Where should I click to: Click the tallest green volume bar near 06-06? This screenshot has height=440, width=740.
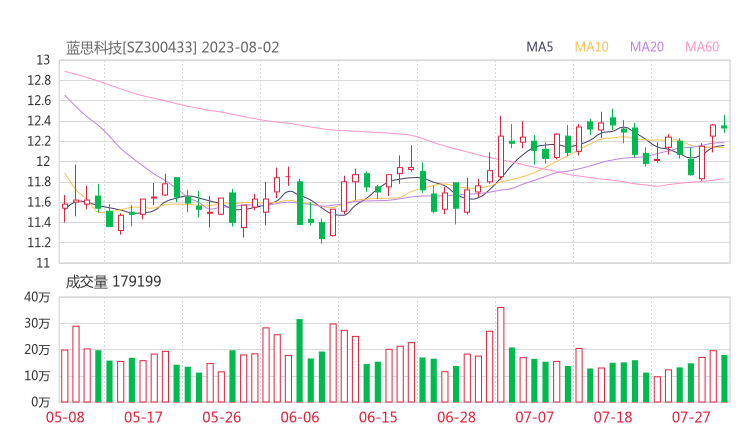(x=300, y=361)
